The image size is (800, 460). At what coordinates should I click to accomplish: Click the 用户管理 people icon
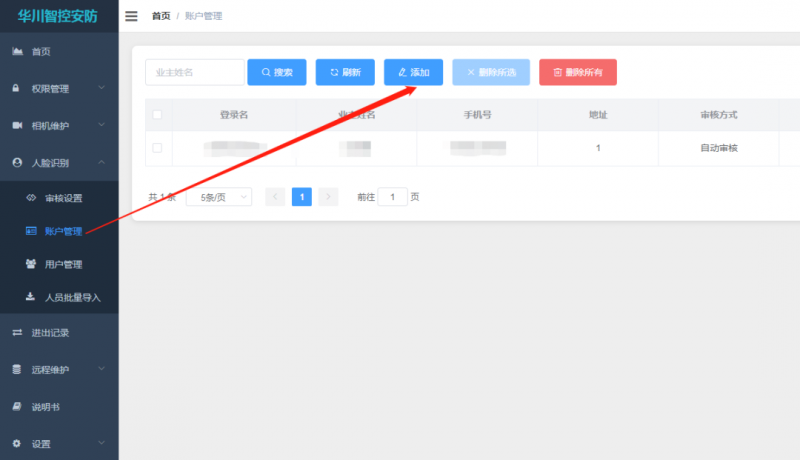pos(31,264)
